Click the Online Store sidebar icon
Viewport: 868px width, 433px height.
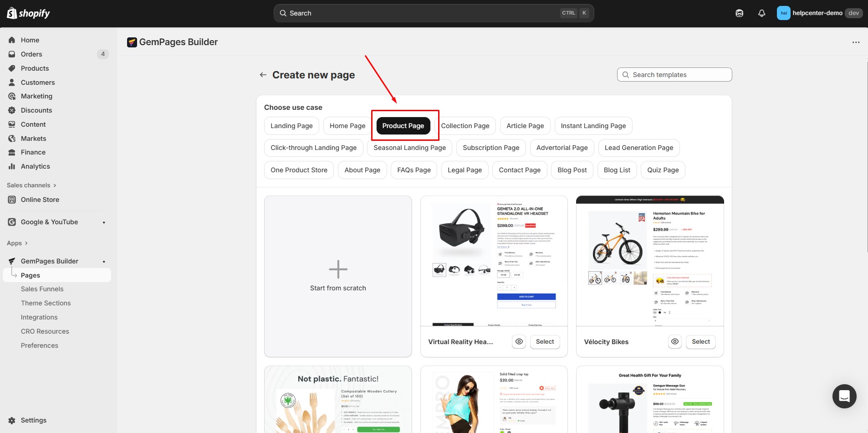tap(12, 200)
